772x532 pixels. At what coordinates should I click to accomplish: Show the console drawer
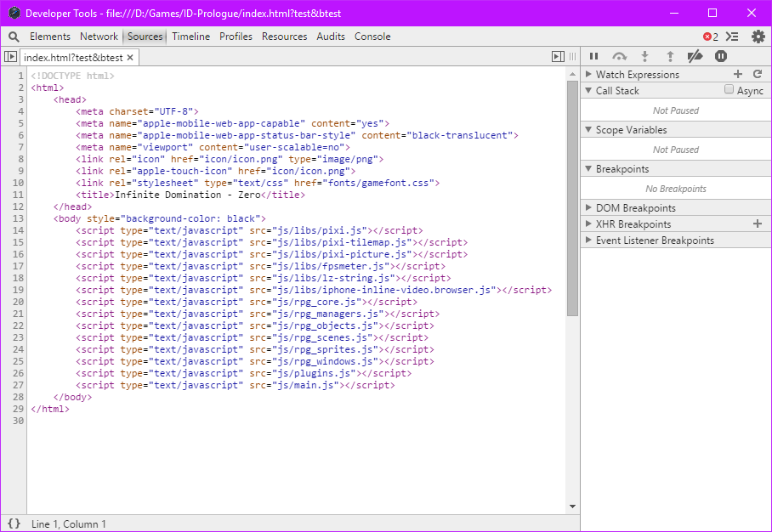tap(733, 37)
